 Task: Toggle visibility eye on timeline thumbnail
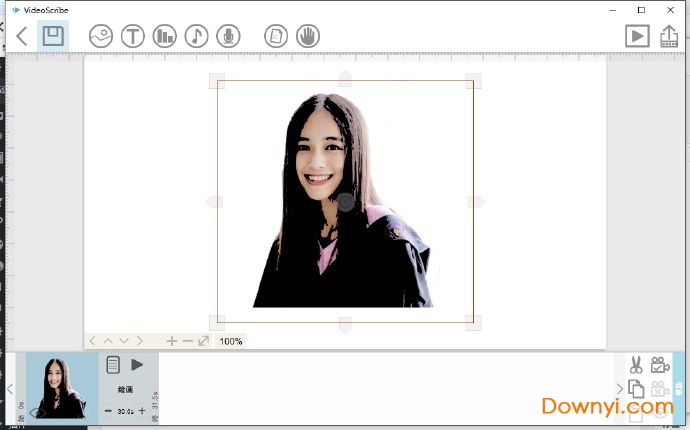click(37, 413)
